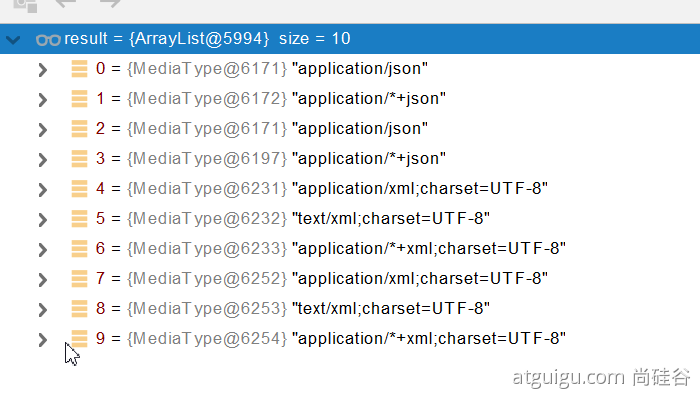The image size is (700, 398).
Task: Expand element 1 MediaType@6172
Action: pyautogui.click(x=43, y=100)
